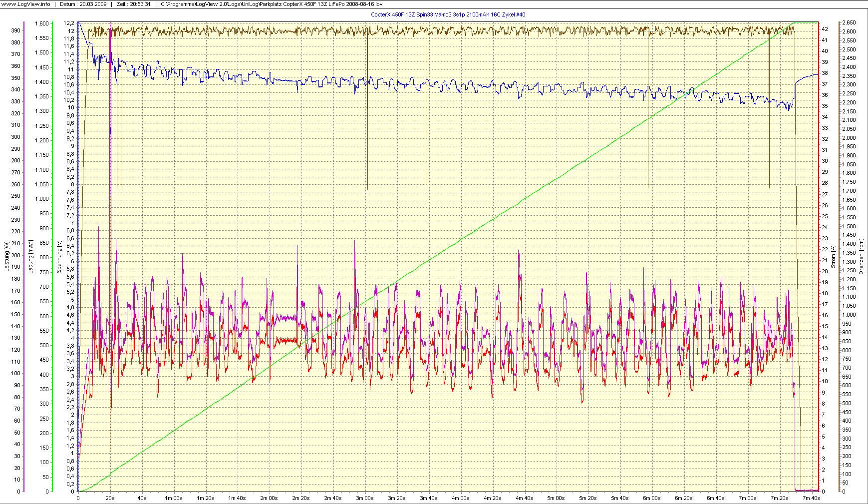Click the Strom [A] axis label
Viewport: 868px width, 504px height.
pos(833,257)
